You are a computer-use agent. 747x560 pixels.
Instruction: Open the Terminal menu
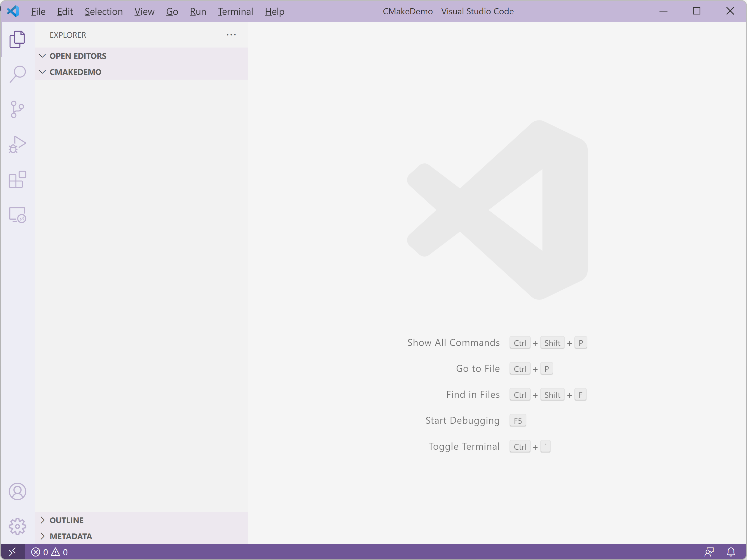pyautogui.click(x=235, y=11)
